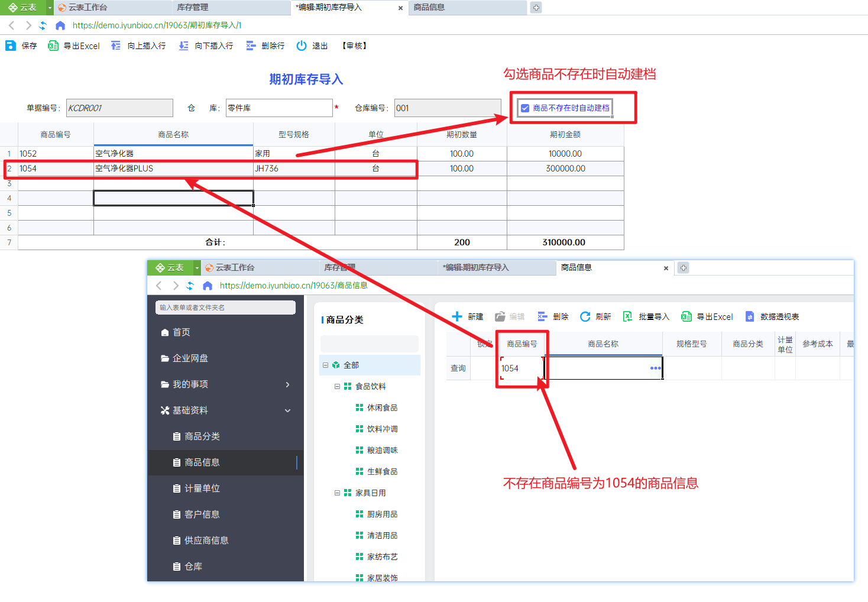Click the 批量导入 icon

click(628, 316)
